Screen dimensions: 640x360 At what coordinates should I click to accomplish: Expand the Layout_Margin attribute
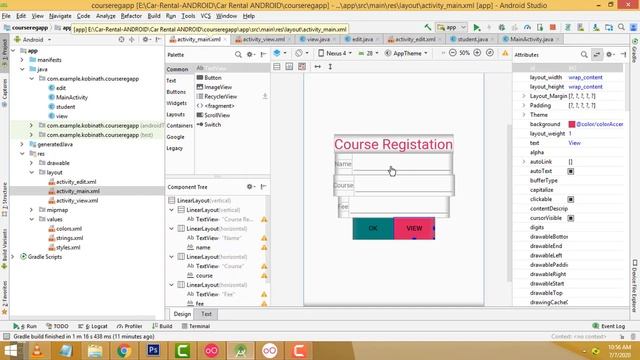click(524, 96)
